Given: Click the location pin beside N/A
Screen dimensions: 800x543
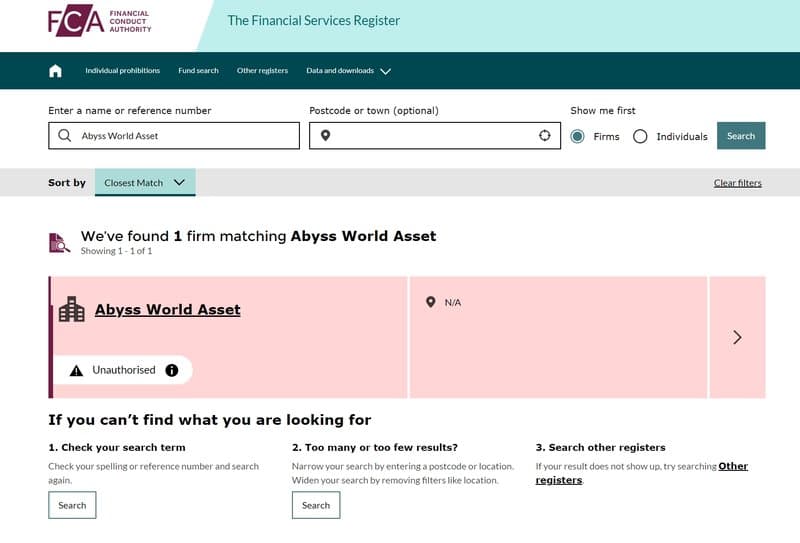Looking at the screenshot, I should click(431, 302).
